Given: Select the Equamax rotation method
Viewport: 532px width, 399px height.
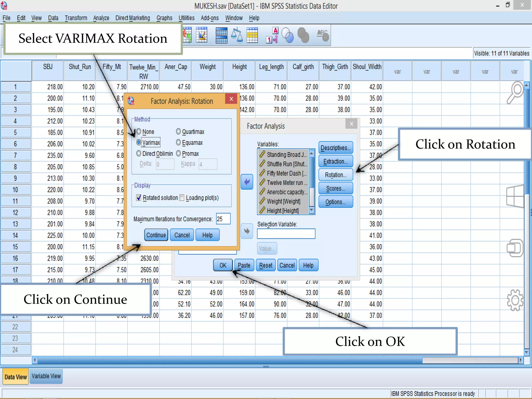Looking at the screenshot, I should (178, 142).
